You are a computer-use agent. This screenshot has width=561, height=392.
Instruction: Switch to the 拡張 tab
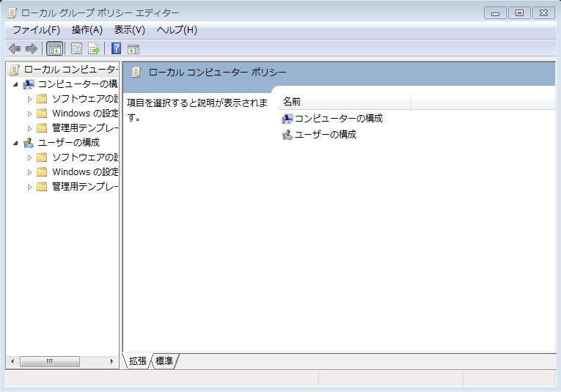(x=137, y=361)
